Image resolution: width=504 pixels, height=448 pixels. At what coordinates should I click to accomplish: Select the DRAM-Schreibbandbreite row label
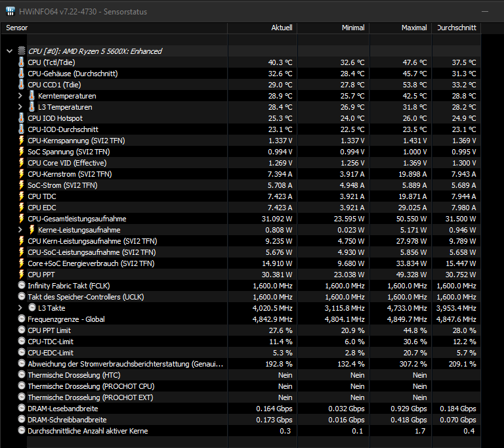coord(67,420)
